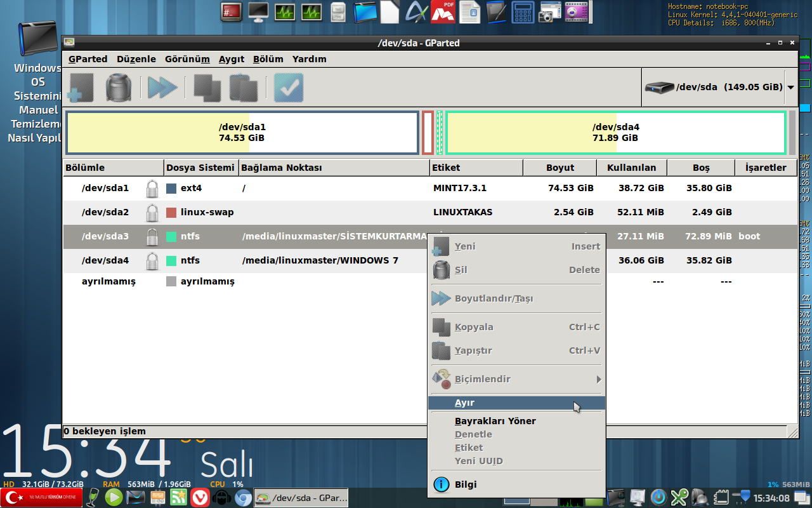Launch the screenshot camera tool in the top dock

549,11
